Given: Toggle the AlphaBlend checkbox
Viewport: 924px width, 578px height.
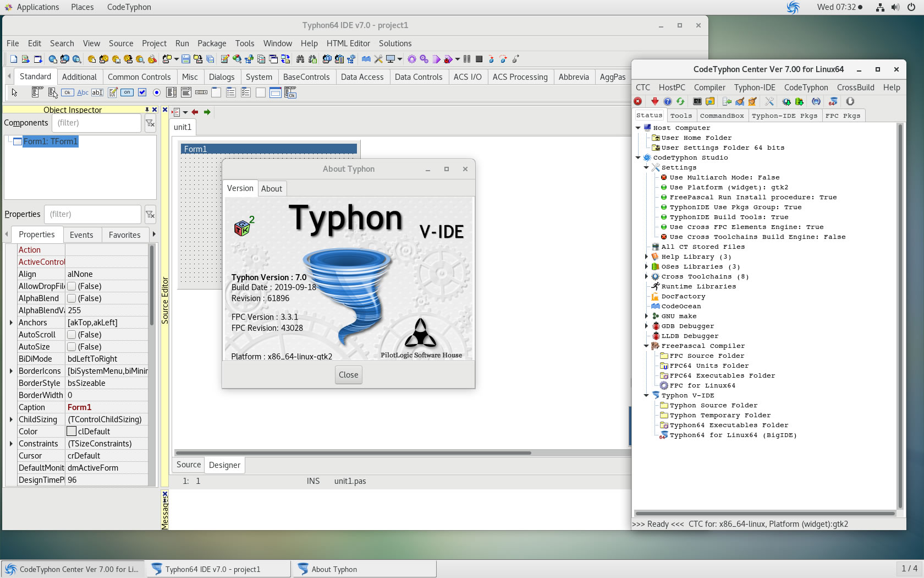Looking at the screenshot, I should 71,298.
